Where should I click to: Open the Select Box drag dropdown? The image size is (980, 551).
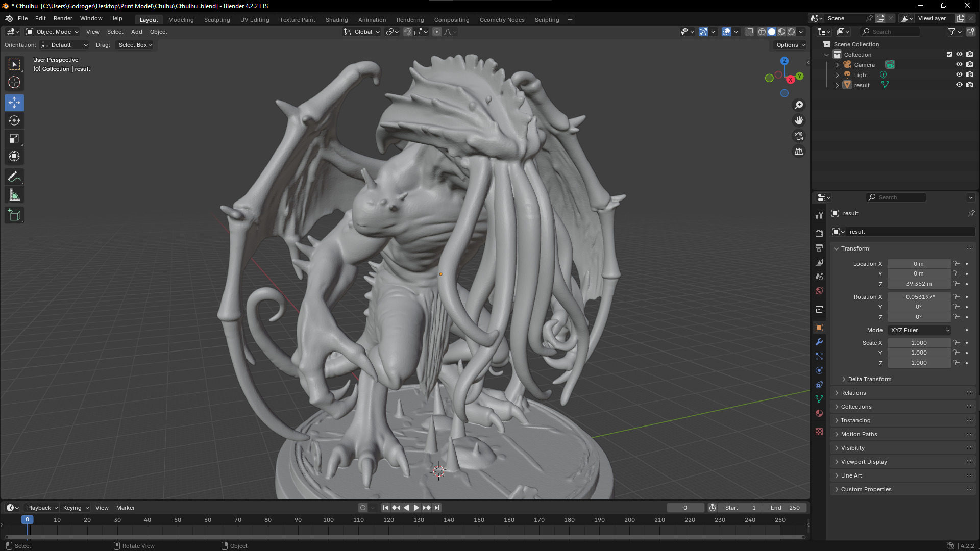tap(135, 45)
